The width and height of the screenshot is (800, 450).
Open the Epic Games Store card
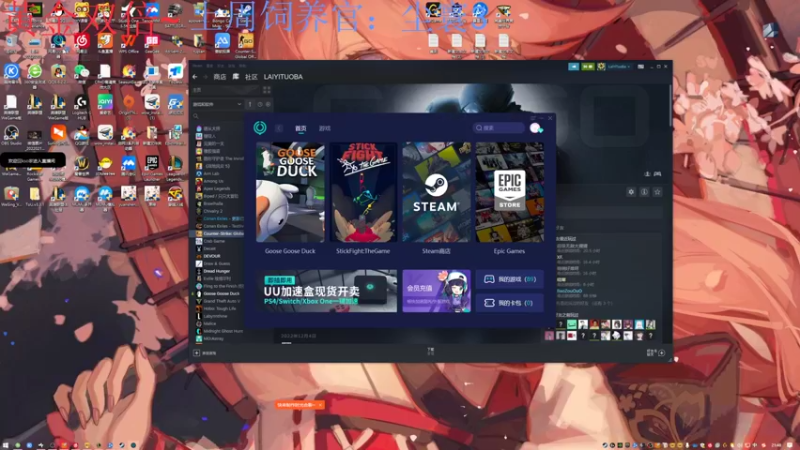click(x=509, y=192)
